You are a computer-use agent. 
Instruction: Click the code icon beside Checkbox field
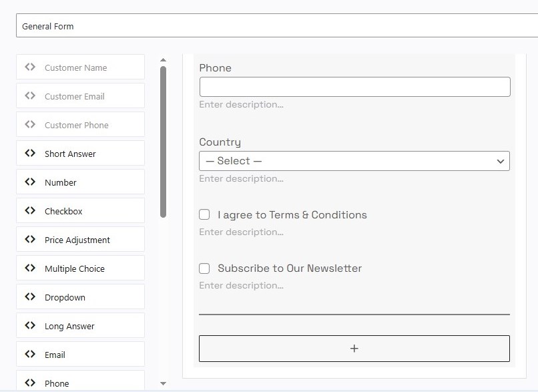(x=29, y=210)
